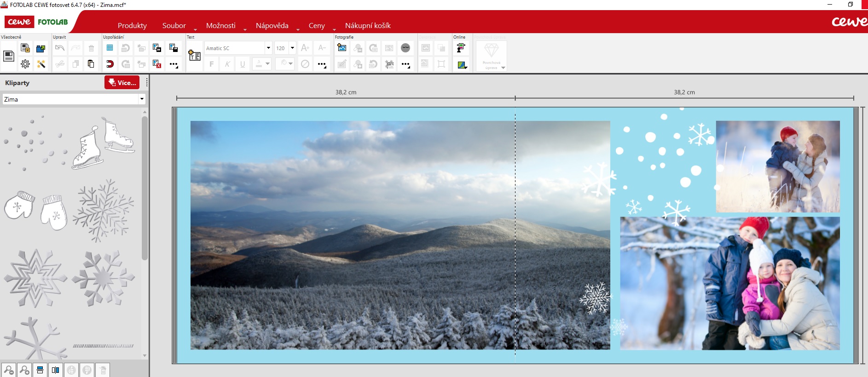Click the add photo icon in Fotografie

(x=342, y=48)
